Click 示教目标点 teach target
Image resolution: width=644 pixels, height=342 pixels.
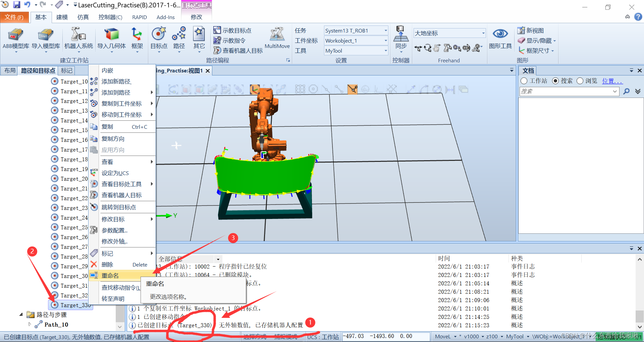click(232, 31)
